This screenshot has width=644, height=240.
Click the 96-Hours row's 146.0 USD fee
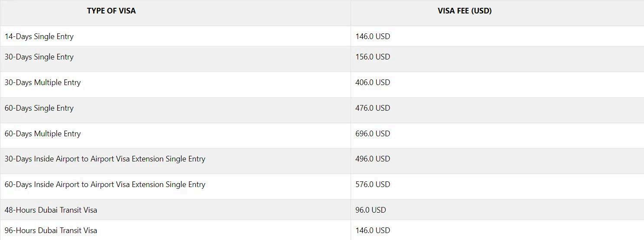[373, 230]
